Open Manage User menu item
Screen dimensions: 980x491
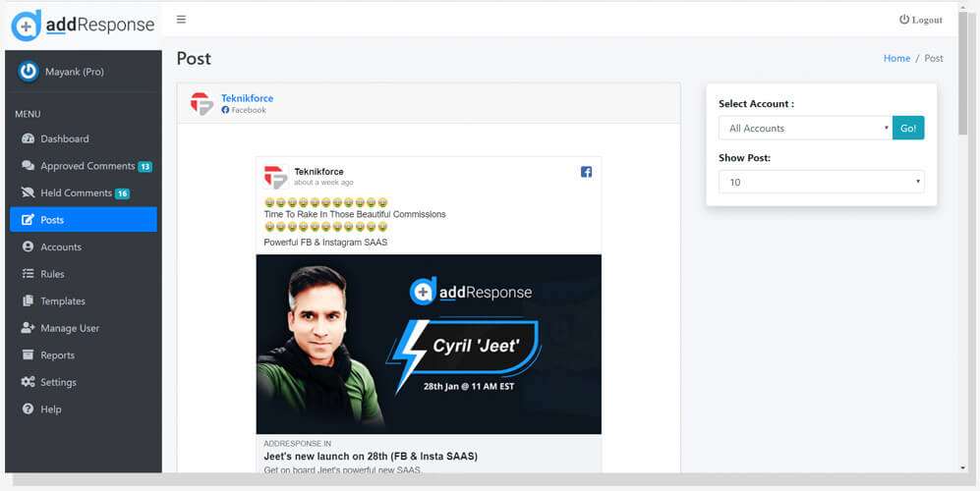tap(84, 328)
